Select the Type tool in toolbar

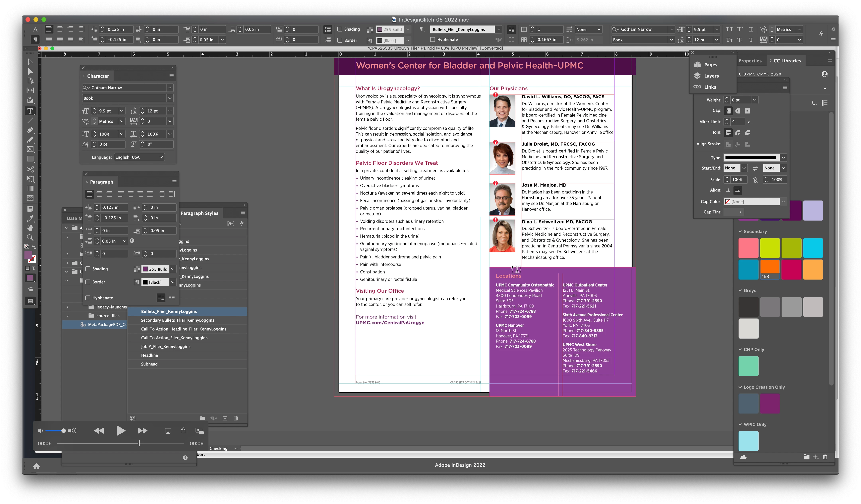click(30, 111)
